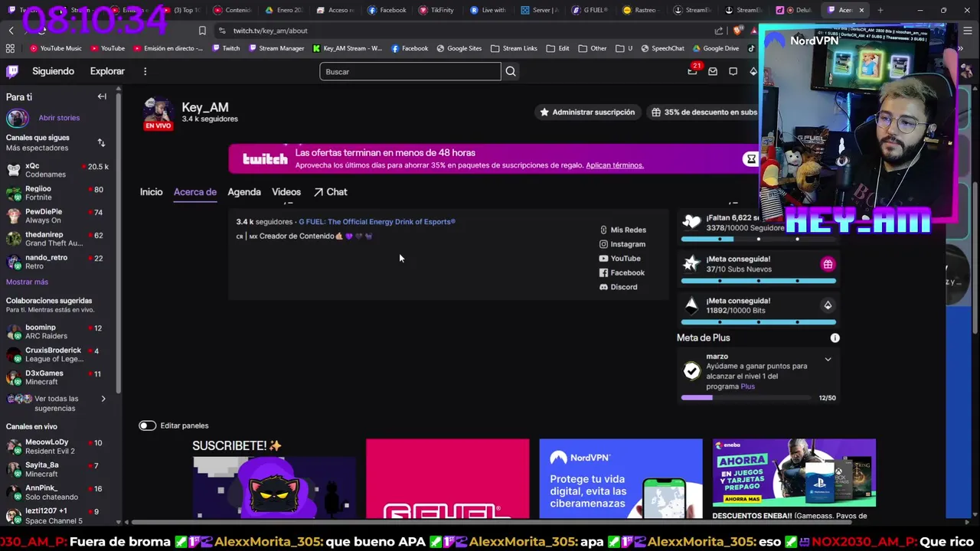Open xQc channel in sidebar
This screenshot has width=980, height=551.
coord(57,170)
